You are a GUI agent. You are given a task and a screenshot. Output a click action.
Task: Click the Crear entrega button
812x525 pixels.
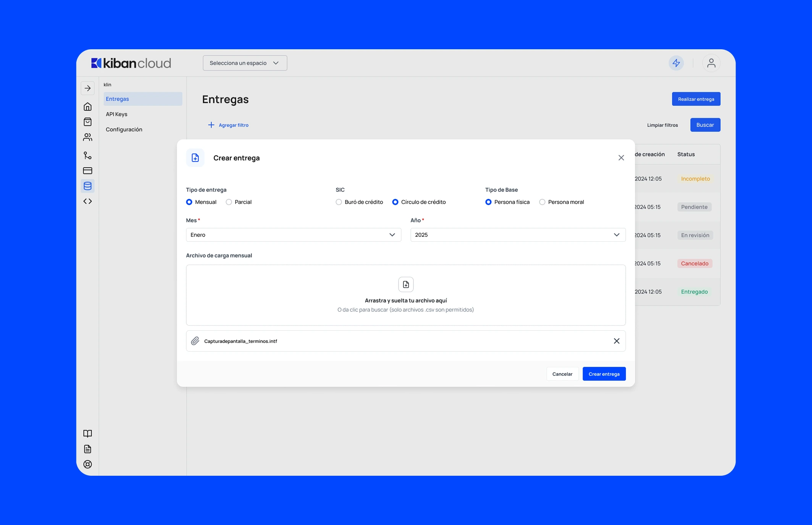(x=604, y=374)
